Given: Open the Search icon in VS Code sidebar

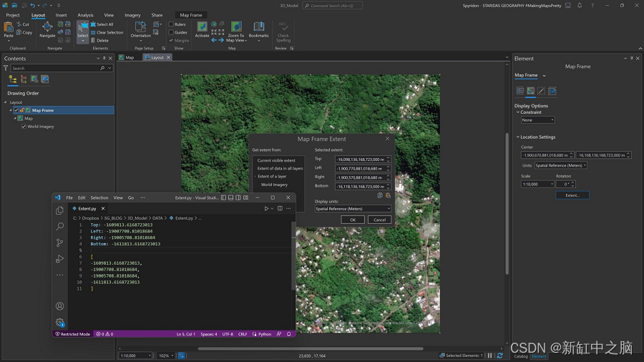Looking at the screenshot, I should [x=60, y=227].
